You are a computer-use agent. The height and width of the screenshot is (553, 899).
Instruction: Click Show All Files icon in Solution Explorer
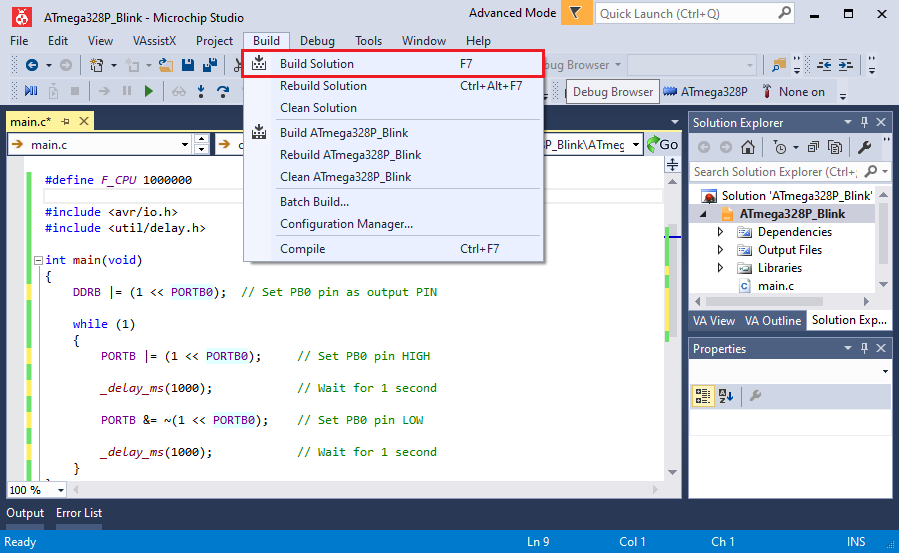pos(835,147)
